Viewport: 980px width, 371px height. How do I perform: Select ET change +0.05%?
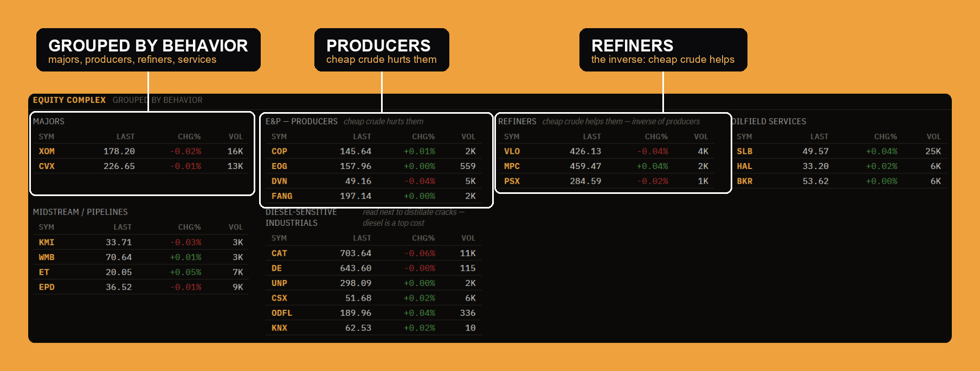[186, 272]
